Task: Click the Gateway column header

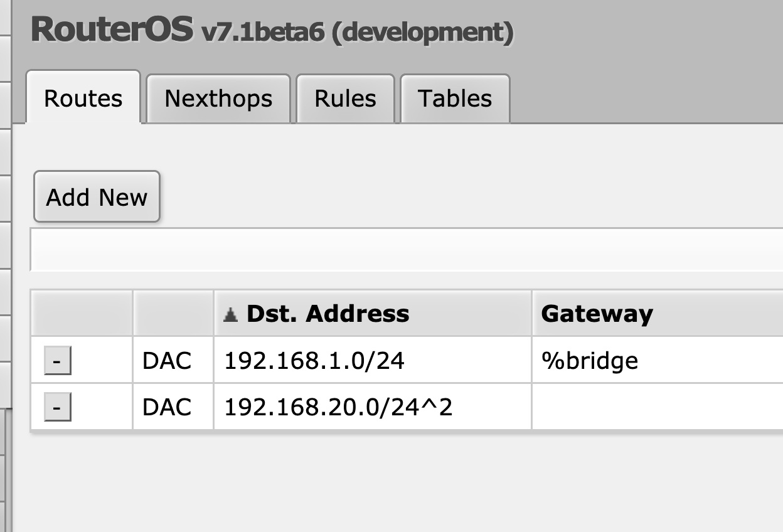Action: (597, 314)
